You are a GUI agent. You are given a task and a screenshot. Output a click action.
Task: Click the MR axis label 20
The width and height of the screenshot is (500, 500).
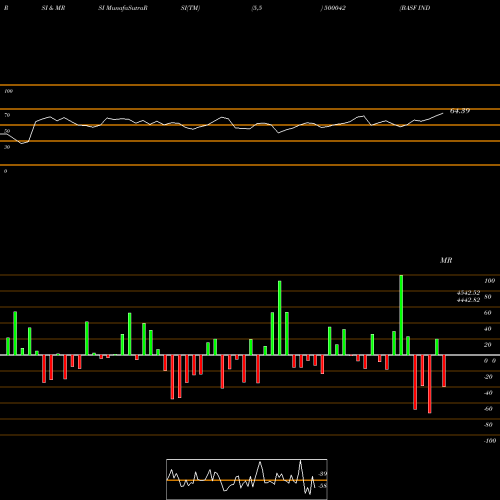point(488,345)
